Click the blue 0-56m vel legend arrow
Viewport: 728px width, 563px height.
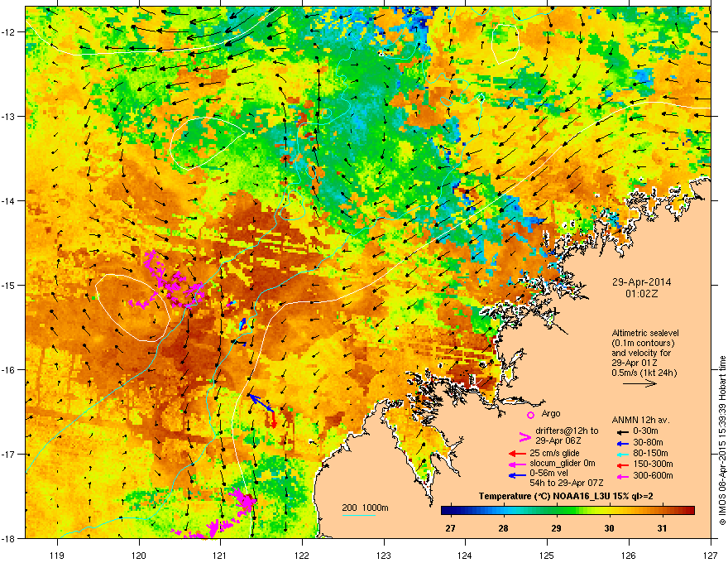click(517, 475)
